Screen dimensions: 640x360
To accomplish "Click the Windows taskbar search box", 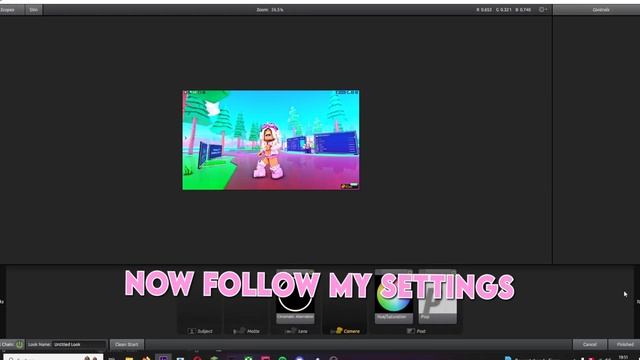I will pos(53,358).
